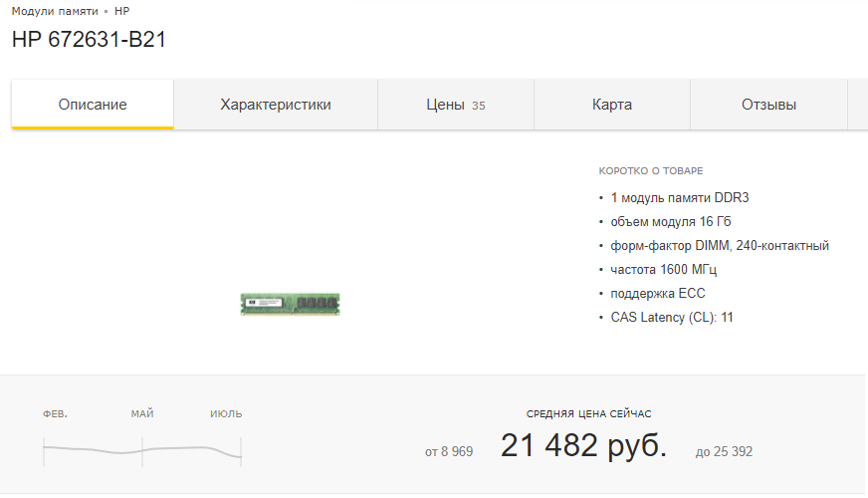Click the ИЮЛЬ chart month label
This screenshot has width=868, height=498.
point(226,413)
